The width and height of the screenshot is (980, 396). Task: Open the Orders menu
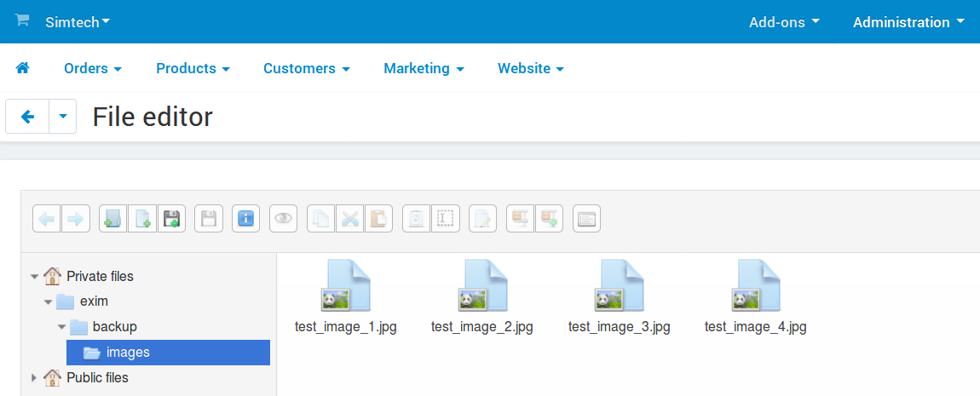(93, 69)
